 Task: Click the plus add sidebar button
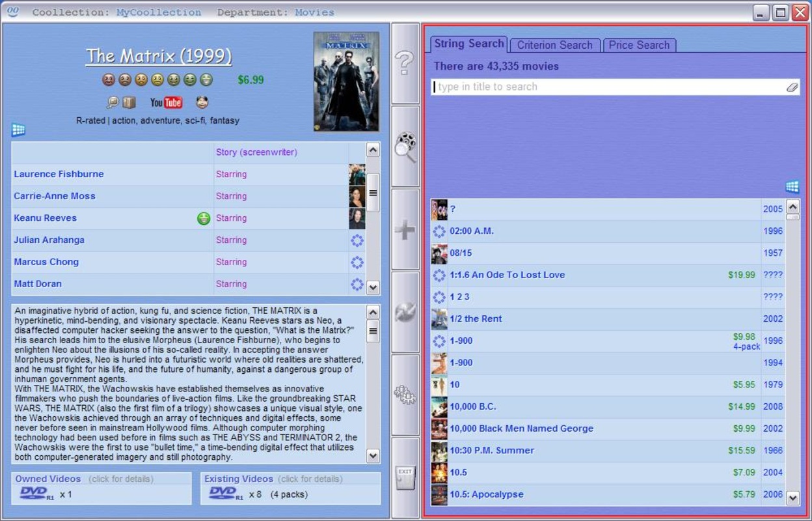[405, 229]
